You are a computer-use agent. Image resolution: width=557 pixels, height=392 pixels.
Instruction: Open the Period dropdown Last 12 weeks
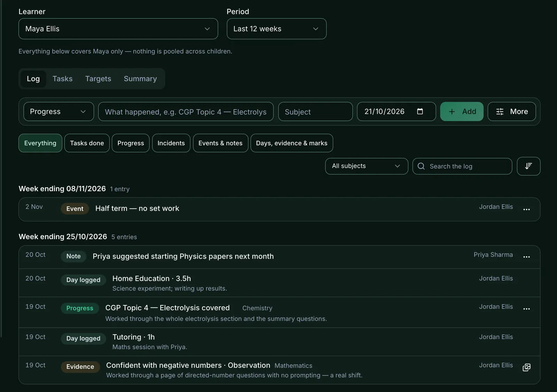click(276, 29)
